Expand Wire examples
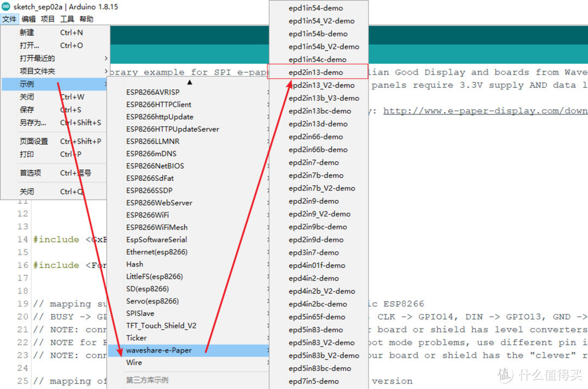 coord(188,362)
